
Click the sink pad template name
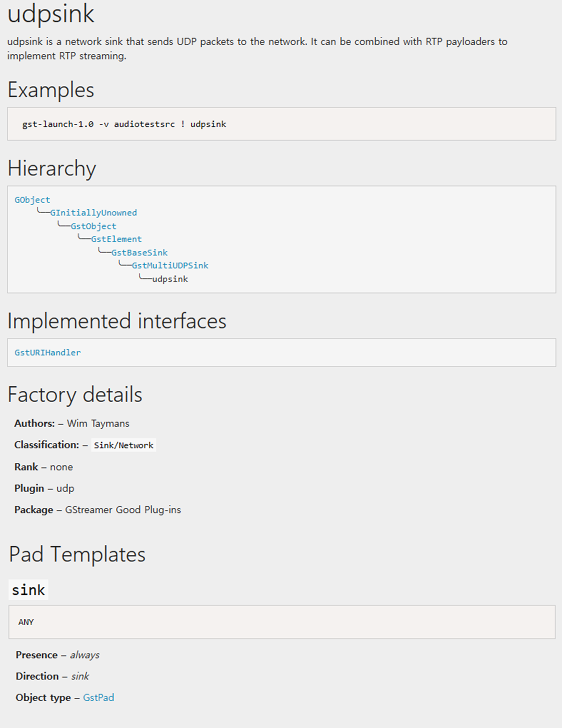click(29, 590)
